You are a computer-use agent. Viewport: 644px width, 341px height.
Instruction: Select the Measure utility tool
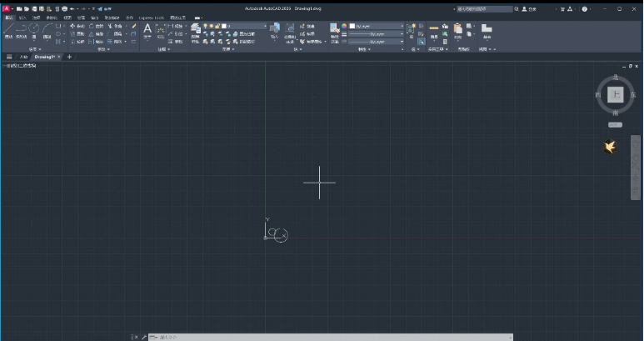[434, 31]
